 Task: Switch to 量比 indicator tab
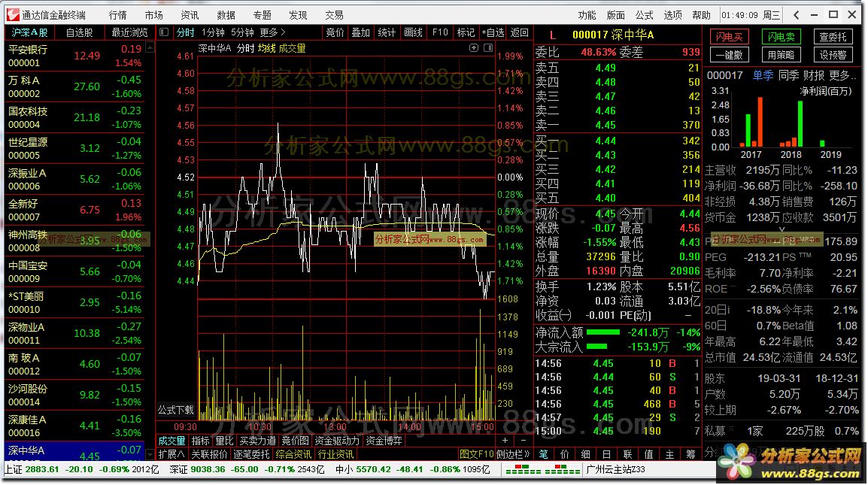coord(223,441)
